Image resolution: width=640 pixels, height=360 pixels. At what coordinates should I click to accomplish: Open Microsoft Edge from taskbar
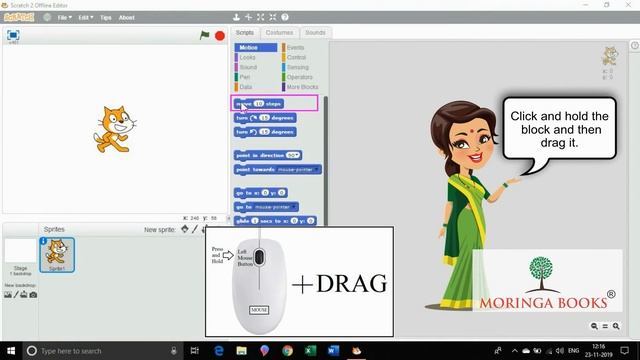pyautogui.click(x=219, y=351)
